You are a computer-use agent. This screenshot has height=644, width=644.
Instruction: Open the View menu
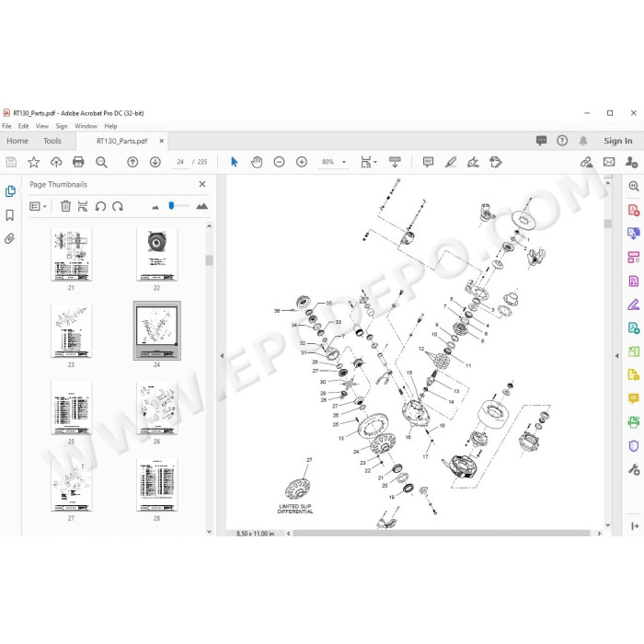coord(42,126)
